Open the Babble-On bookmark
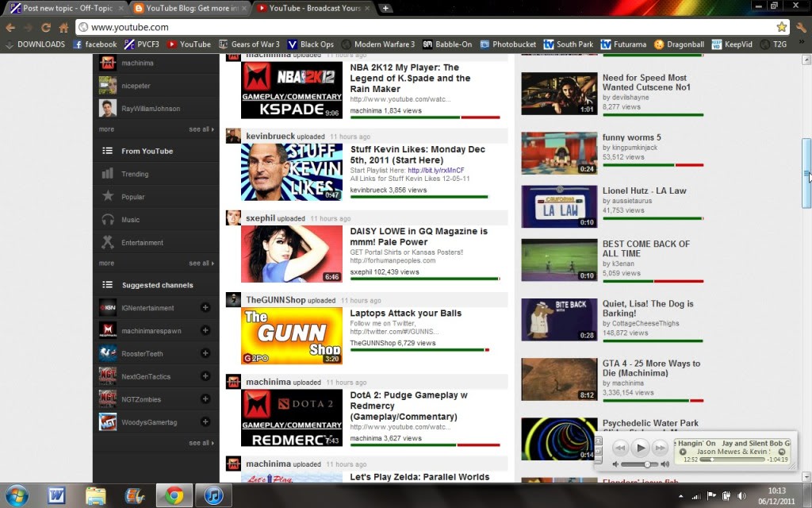The height and width of the screenshot is (508, 812). coord(447,44)
